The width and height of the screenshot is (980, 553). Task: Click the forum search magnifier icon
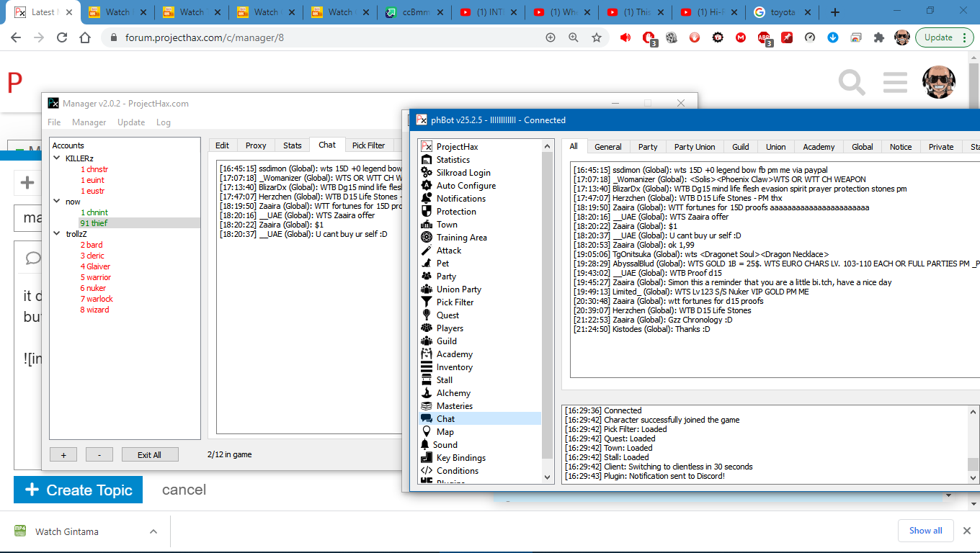pyautogui.click(x=852, y=83)
